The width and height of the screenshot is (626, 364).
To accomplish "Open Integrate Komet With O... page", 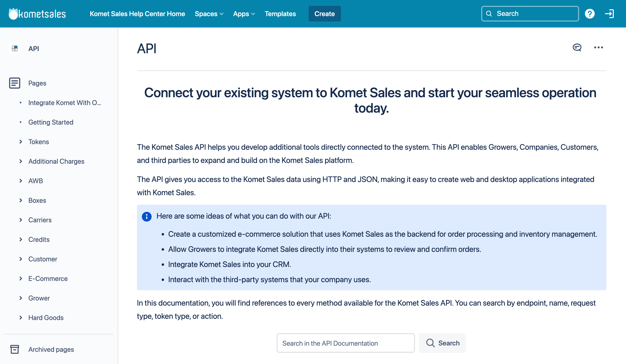I will tap(65, 103).
